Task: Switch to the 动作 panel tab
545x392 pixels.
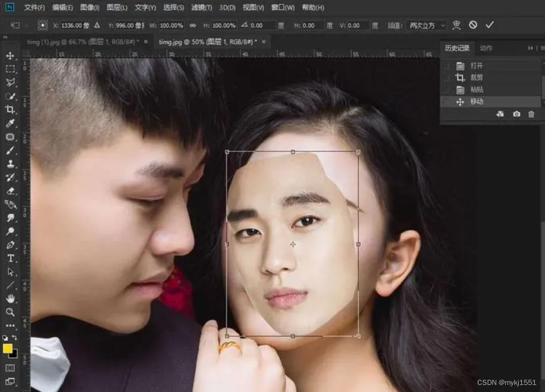Action: pyautogui.click(x=486, y=48)
